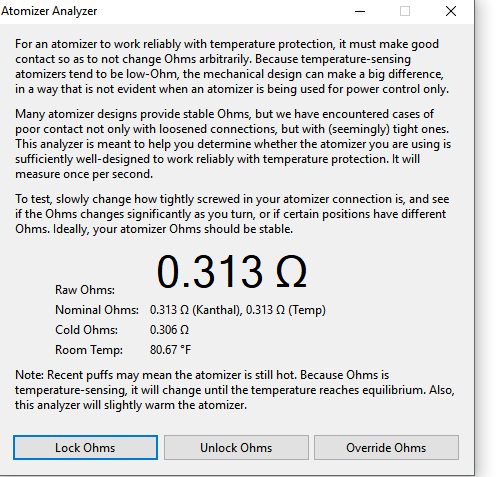Close the Atomizer Analyzer window

(451, 11)
